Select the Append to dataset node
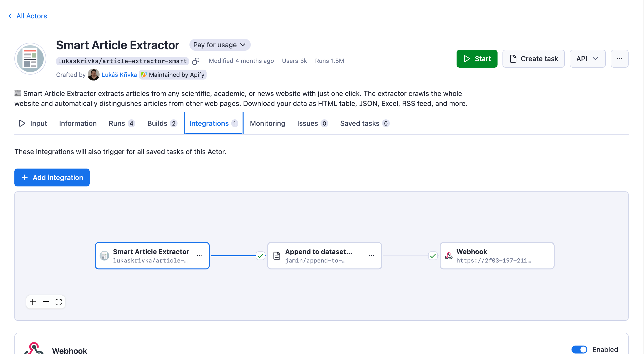Screen dimensions: 644x354 324,256
